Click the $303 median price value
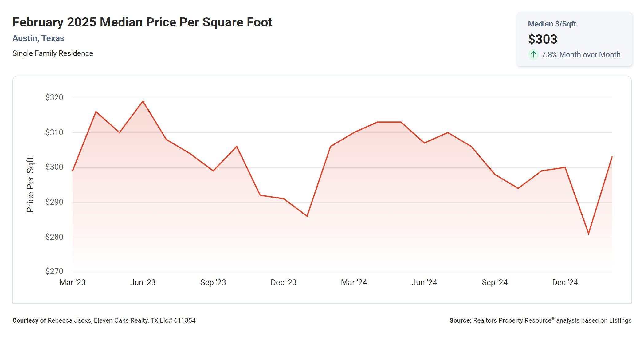 coord(543,39)
